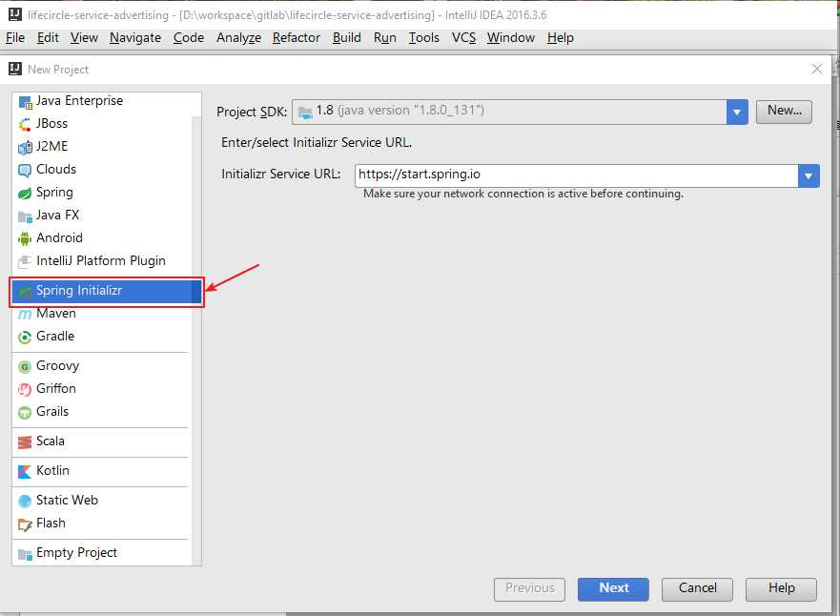The width and height of the screenshot is (840, 616).
Task: Open the Edit menu
Action: pos(48,38)
